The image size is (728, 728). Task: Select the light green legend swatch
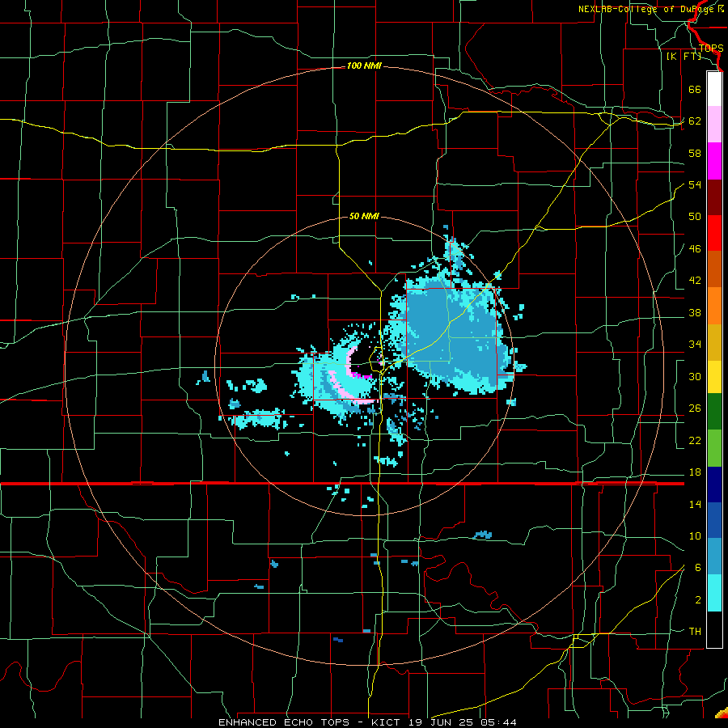tap(714, 448)
